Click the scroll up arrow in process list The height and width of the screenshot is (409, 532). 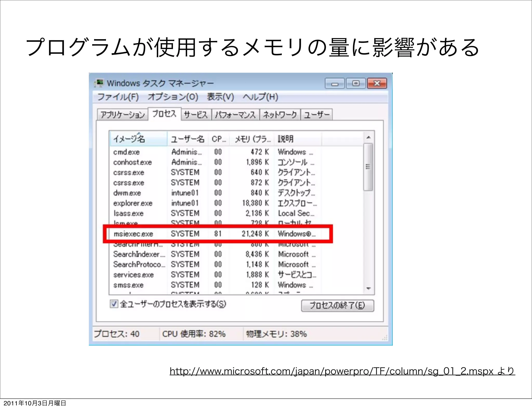coord(368,138)
